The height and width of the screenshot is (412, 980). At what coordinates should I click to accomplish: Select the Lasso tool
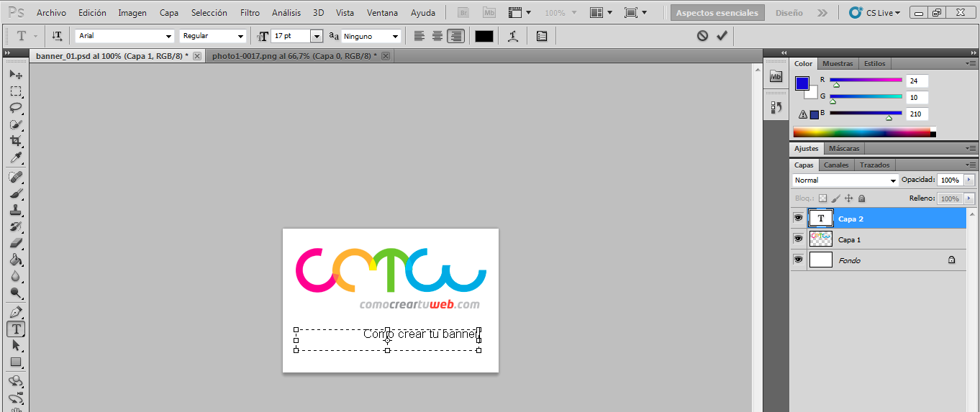16,108
